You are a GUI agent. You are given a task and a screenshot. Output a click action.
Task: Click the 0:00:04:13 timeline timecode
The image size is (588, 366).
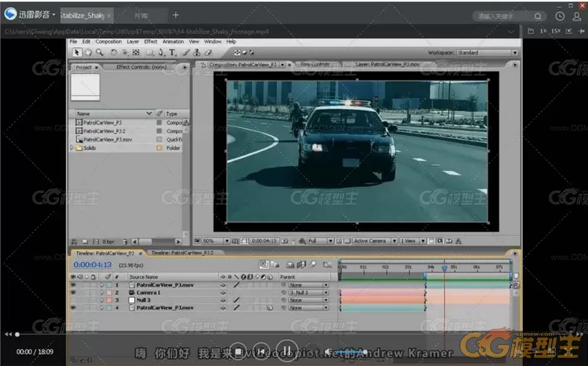(x=93, y=264)
